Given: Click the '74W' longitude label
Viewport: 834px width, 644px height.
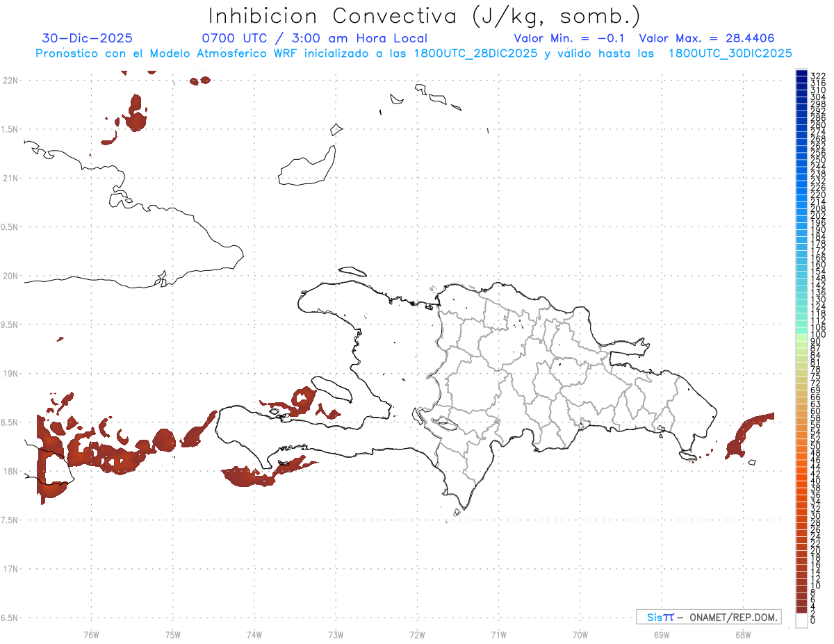Looking at the screenshot, I should point(254,635).
